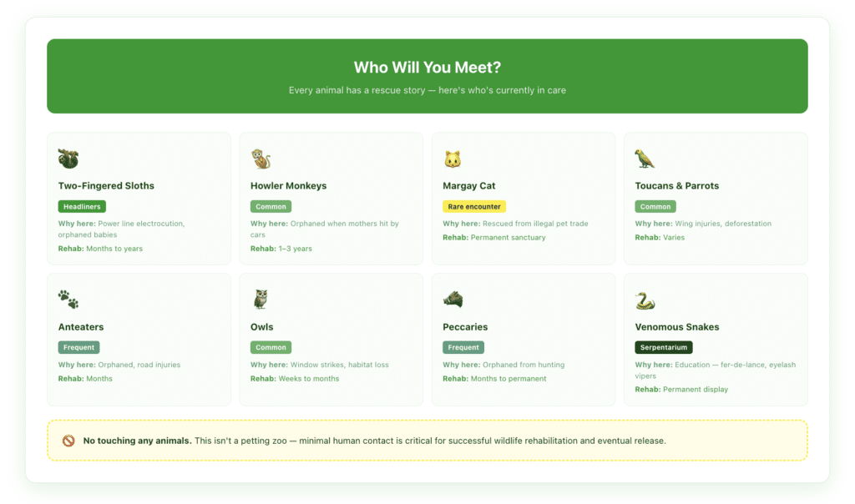
Task: Select the paw print icon on the Anteaters card
Action: [x=67, y=299]
